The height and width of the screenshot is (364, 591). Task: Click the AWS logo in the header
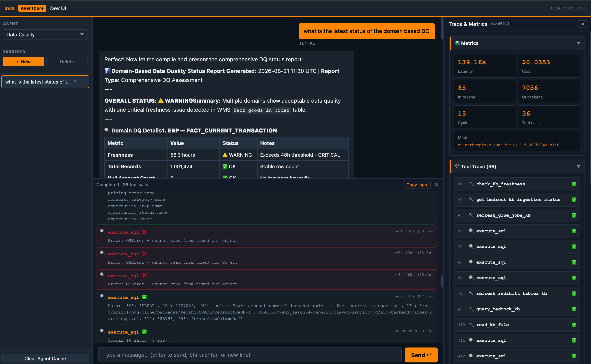click(x=9, y=8)
